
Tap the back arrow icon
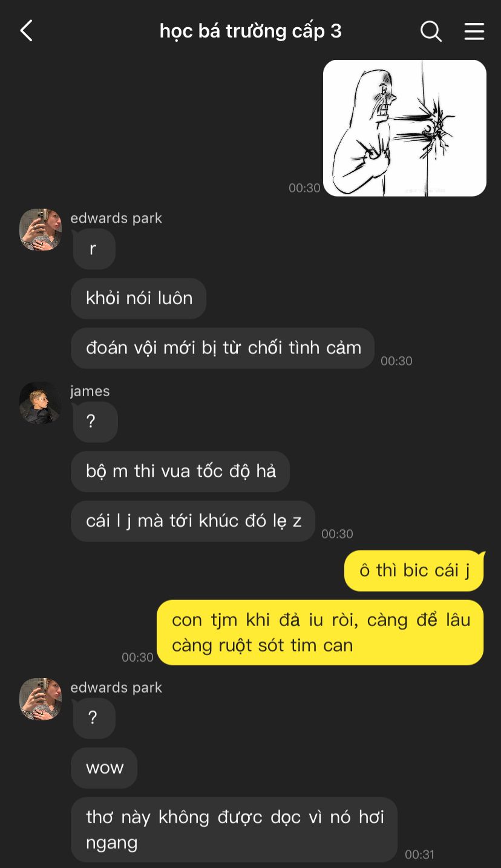pyautogui.click(x=26, y=31)
